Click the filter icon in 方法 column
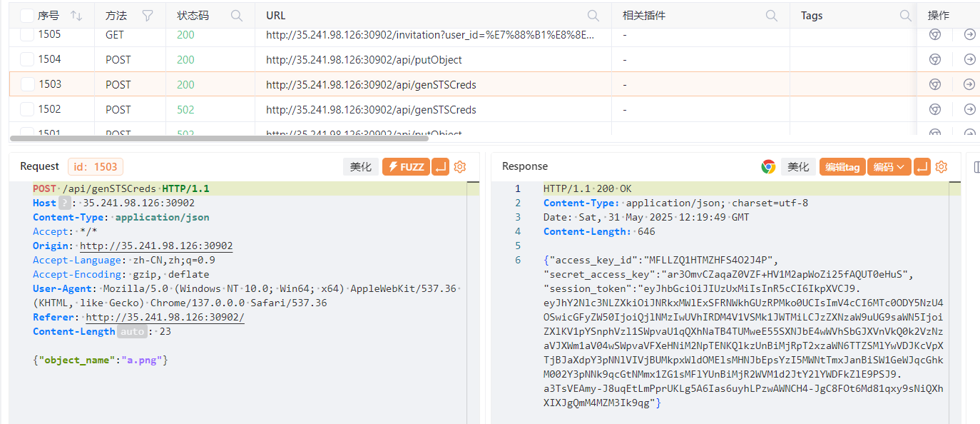The width and height of the screenshot is (980, 424). (x=148, y=16)
